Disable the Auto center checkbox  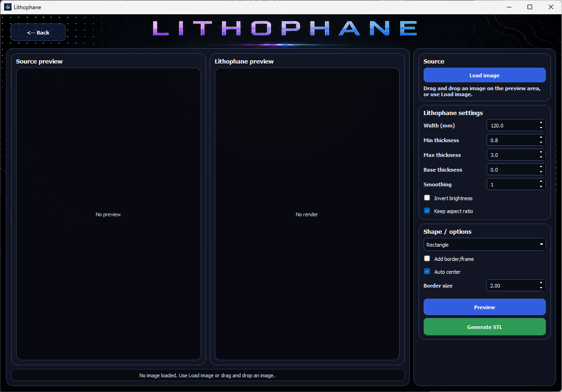(427, 271)
